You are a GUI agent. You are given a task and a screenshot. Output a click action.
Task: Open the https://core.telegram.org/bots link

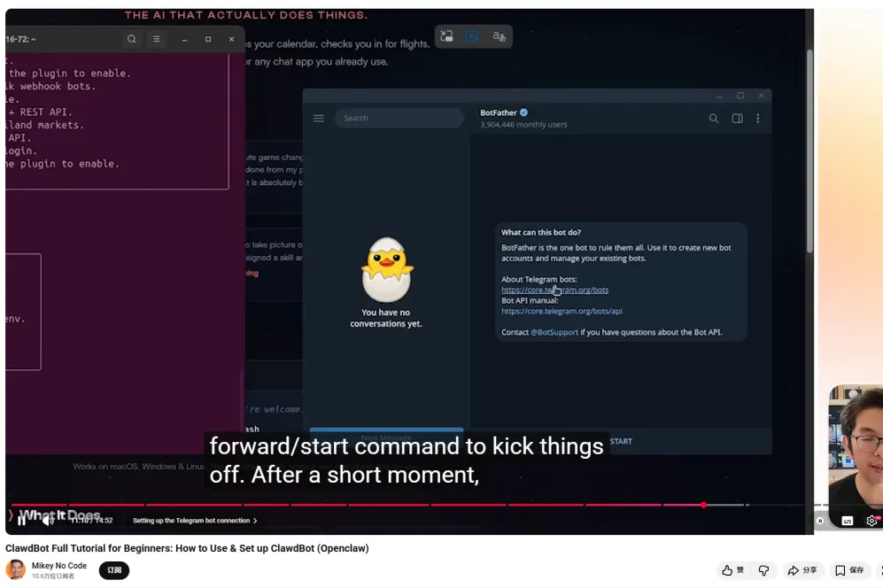(554, 290)
